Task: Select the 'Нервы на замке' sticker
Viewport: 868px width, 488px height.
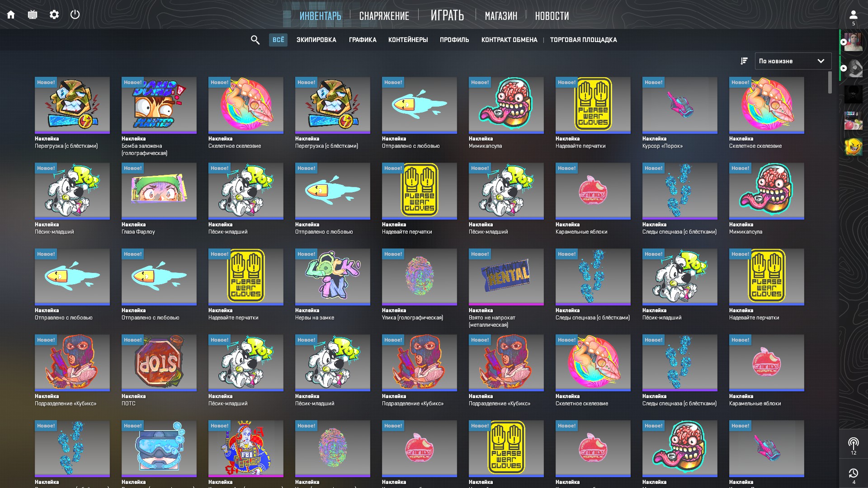Action: point(332,277)
